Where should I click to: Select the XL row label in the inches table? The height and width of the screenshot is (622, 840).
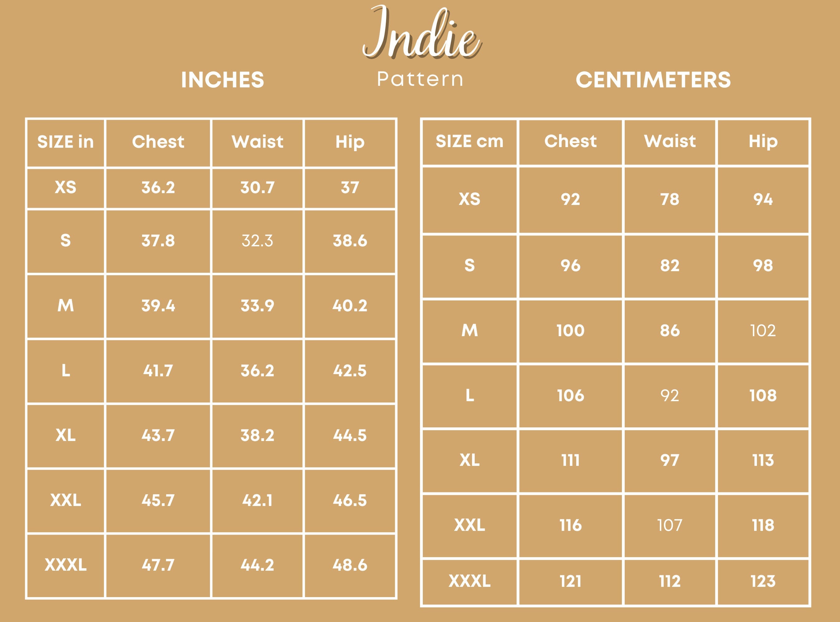coord(66,436)
